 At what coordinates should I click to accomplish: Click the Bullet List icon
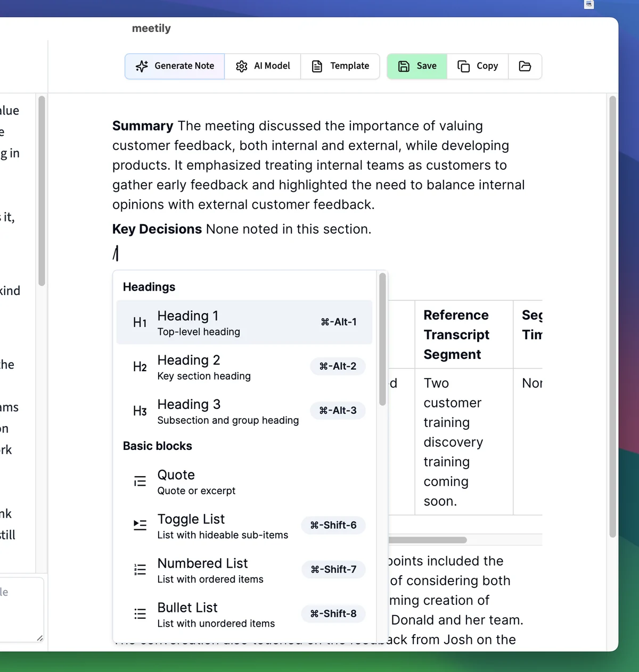click(140, 613)
